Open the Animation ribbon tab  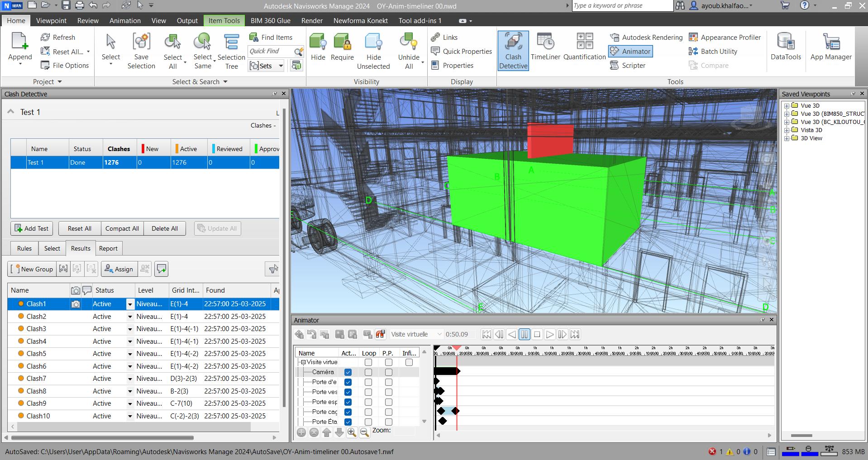click(125, 20)
